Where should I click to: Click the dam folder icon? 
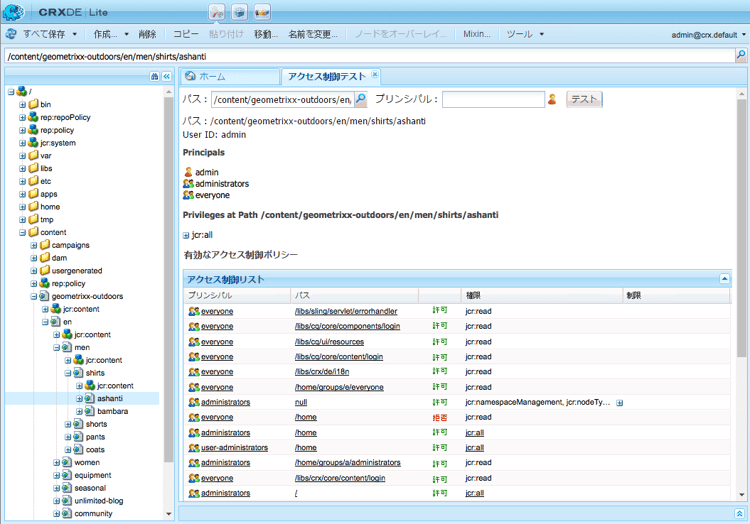pos(44,258)
